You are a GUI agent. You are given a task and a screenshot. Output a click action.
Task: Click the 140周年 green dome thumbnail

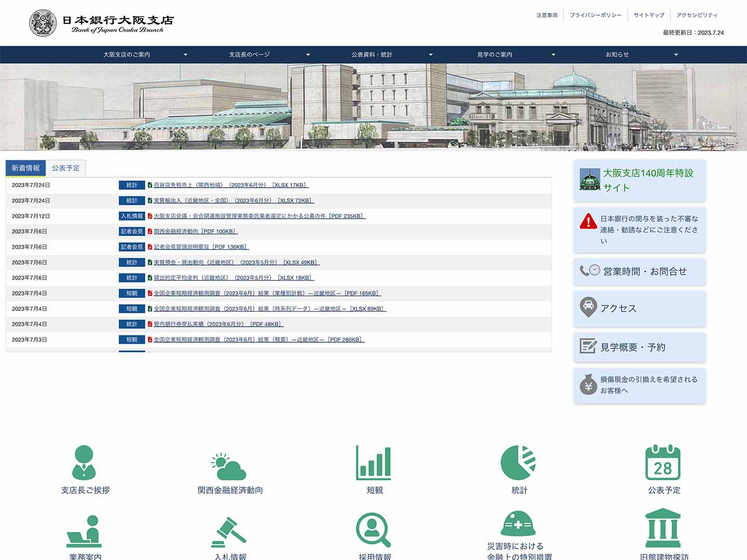[590, 179]
